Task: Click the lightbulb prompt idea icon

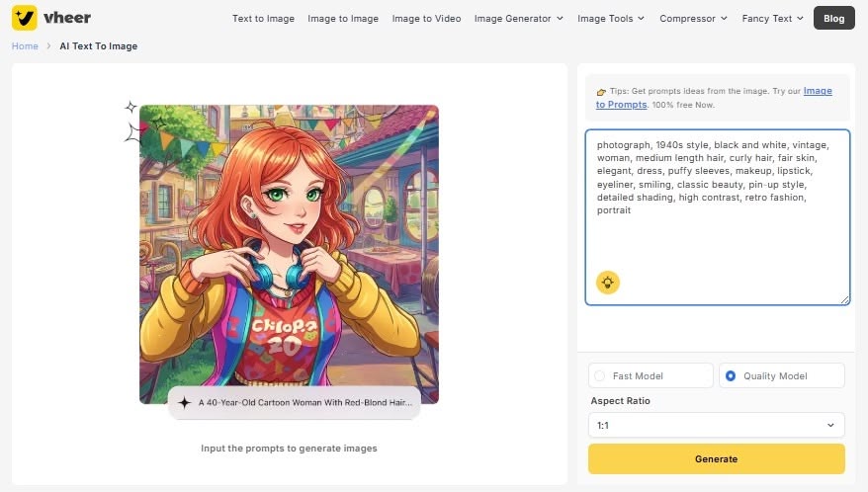Action: 607,283
